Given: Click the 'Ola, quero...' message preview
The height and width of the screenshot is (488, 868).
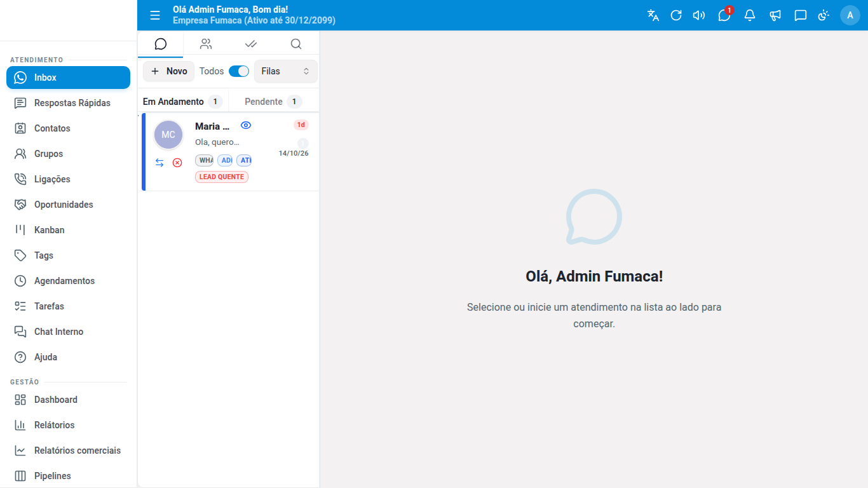Looking at the screenshot, I should pos(217,142).
